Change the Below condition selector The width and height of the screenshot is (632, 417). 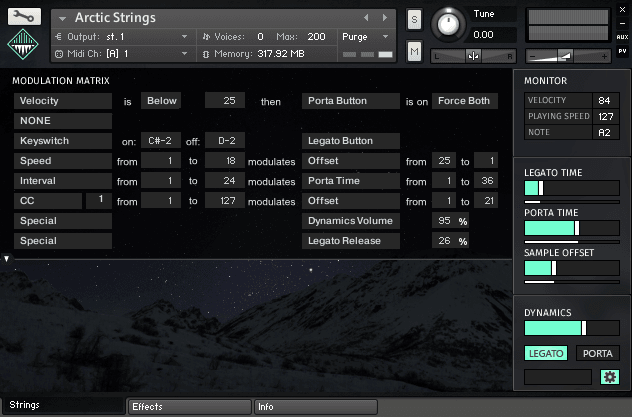coord(161,101)
